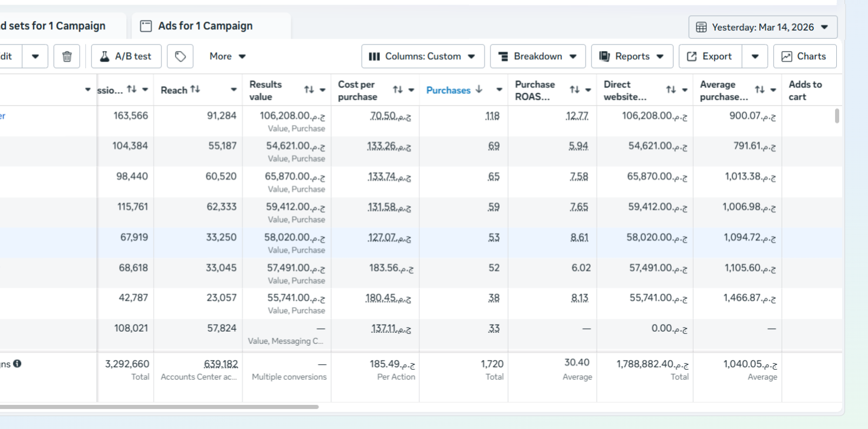Image resolution: width=868 pixels, height=429 pixels.
Task: Open the Edit options dropdown arrow
Action: click(35, 56)
